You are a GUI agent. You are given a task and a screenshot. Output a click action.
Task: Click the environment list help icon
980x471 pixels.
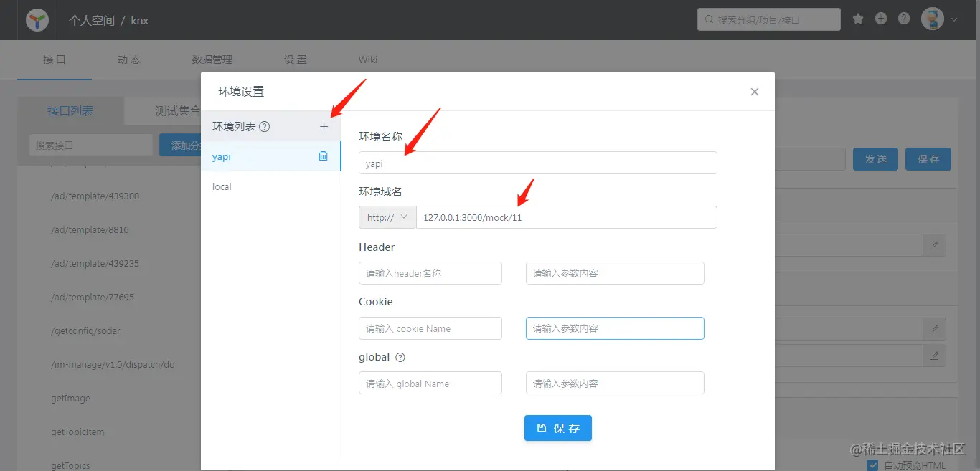coord(264,127)
